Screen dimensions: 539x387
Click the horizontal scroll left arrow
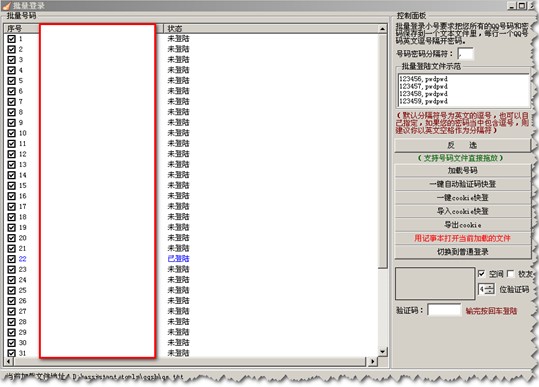pos(9,361)
